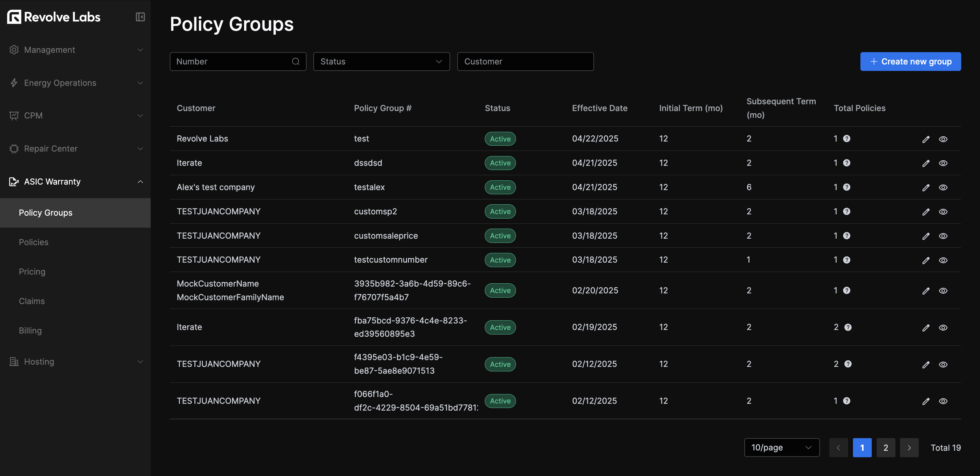The image size is (980, 476).
Task: Click the Create new group button
Action: tap(910, 61)
